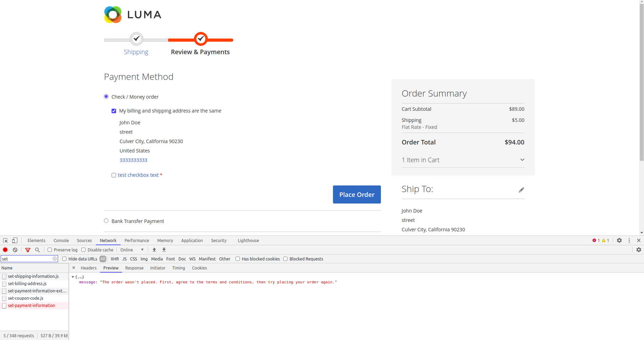The height and width of the screenshot is (340, 644).
Task: Select Check / Money order payment
Action: pyautogui.click(x=106, y=97)
